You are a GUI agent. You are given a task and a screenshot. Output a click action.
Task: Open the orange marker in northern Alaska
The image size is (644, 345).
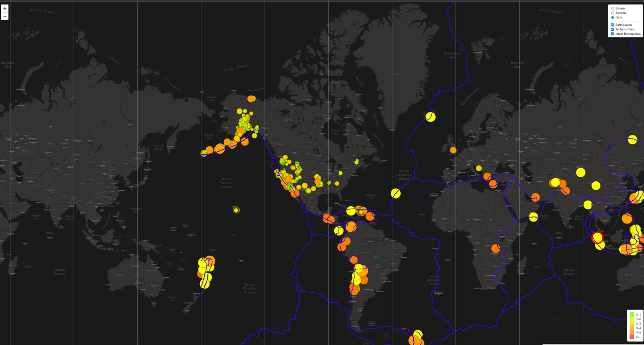click(x=251, y=99)
